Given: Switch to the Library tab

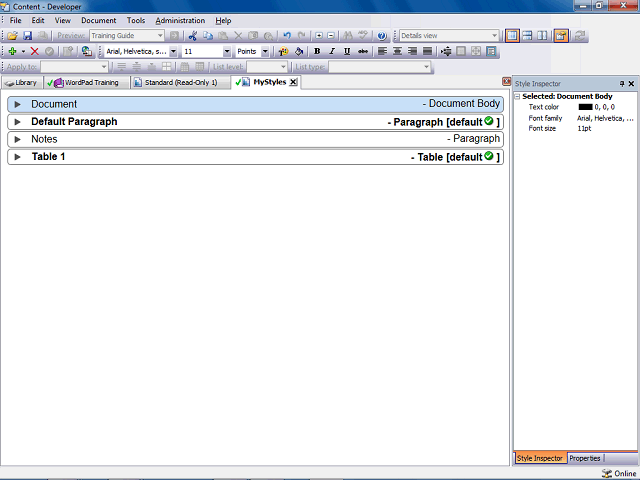Looking at the screenshot, I should pos(22,82).
